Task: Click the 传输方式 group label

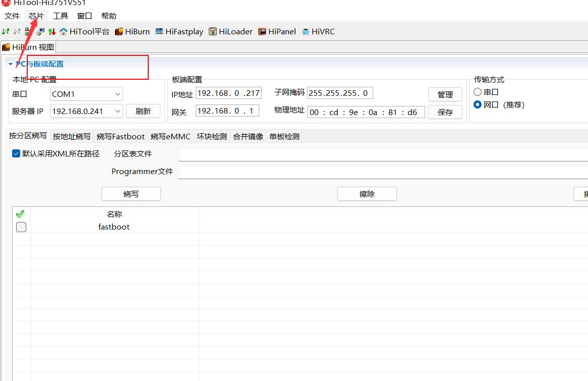Action: coord(489,80)
